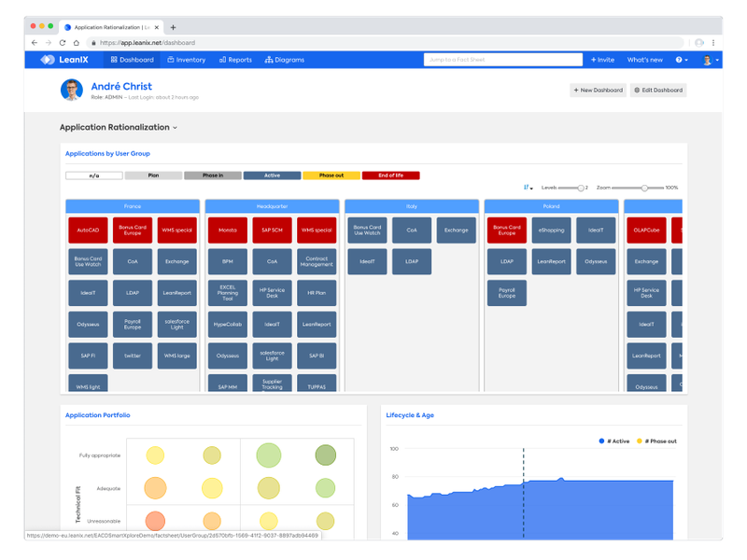Toggle the n/a legend swatch

point(94,175)
